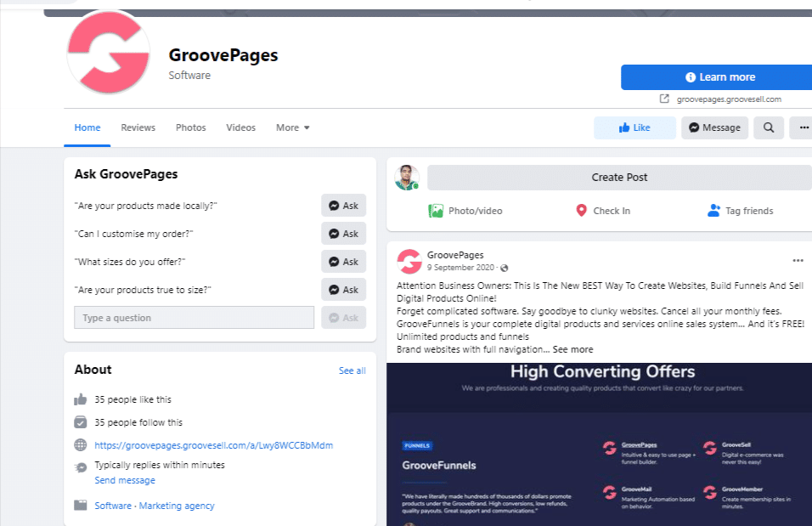This screenshot has height=526, width=812.
Task: Click the "Typically replies within minutes" text
Action: [x=160, y=465]
